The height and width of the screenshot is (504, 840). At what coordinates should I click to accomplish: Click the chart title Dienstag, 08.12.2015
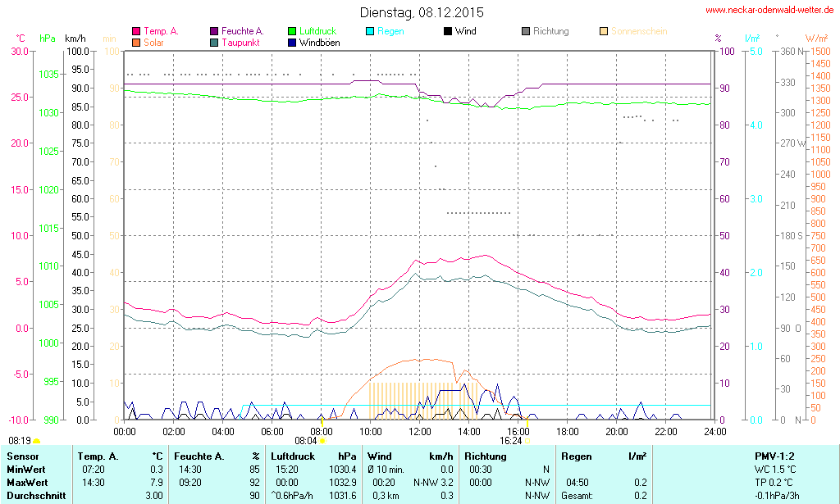point(422,12)
